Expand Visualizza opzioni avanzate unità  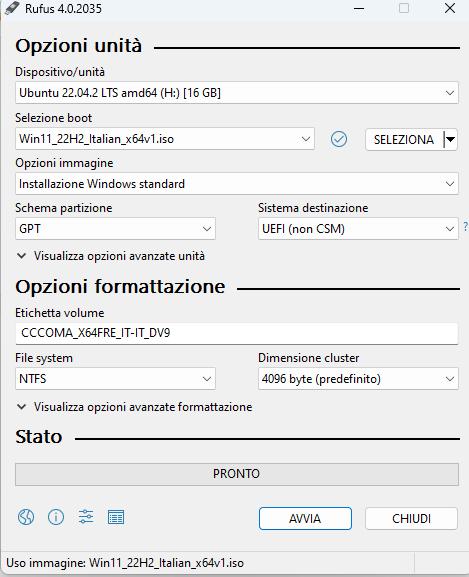pyautogui.click(x=111, y=256)
